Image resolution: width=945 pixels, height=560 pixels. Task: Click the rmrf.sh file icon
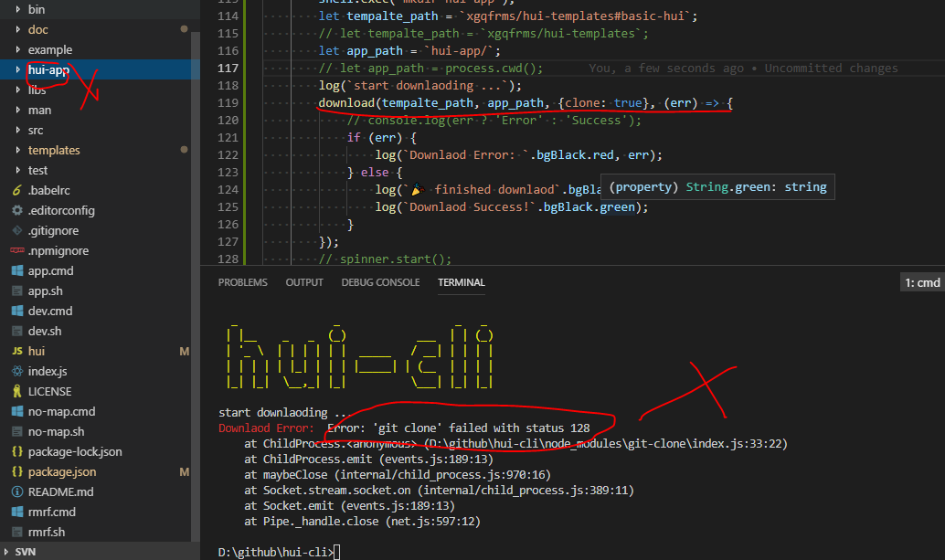16,533
